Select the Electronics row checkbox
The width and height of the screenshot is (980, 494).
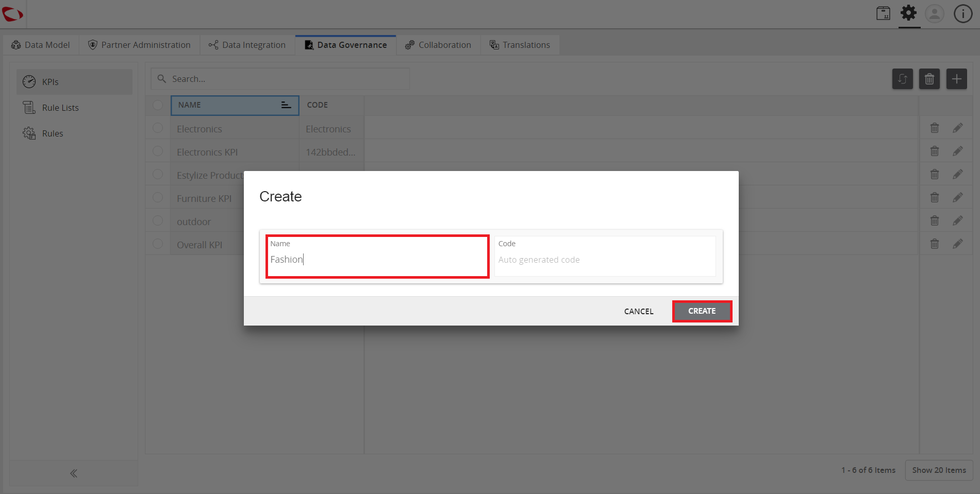[x=158, y=128]
